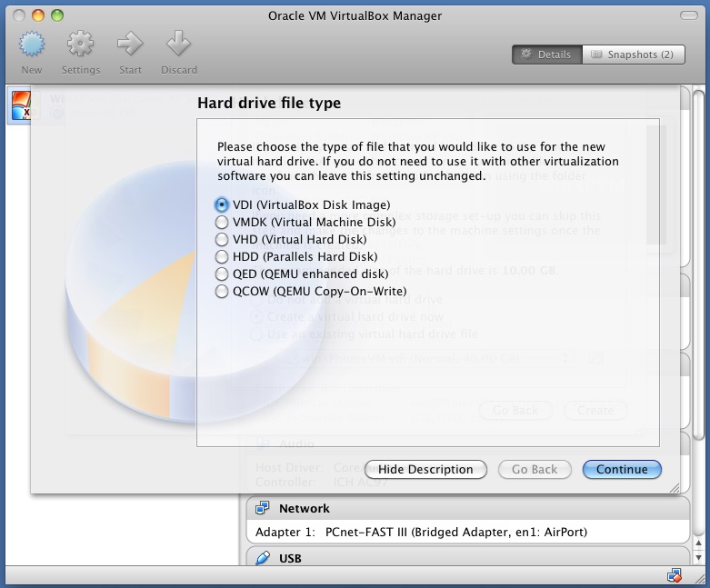Click the toolbar toggle pill button
This screenshot has height=588, width=710.
(x=689, y=15)
